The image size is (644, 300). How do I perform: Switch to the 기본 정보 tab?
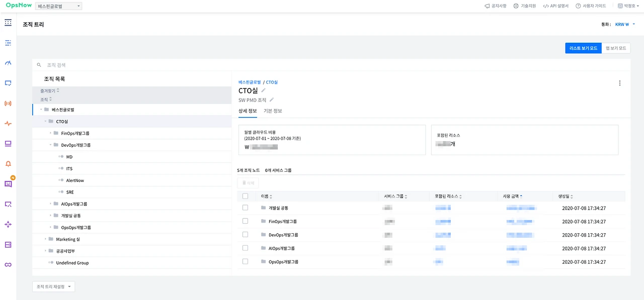click(273, 111)
